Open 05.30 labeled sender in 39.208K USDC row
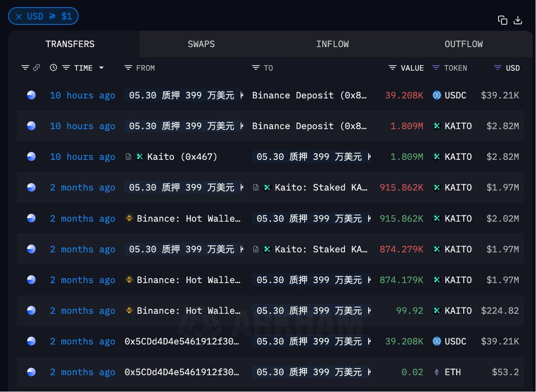The height and width of the screenshot is (392, 536). tap(184, 95)
